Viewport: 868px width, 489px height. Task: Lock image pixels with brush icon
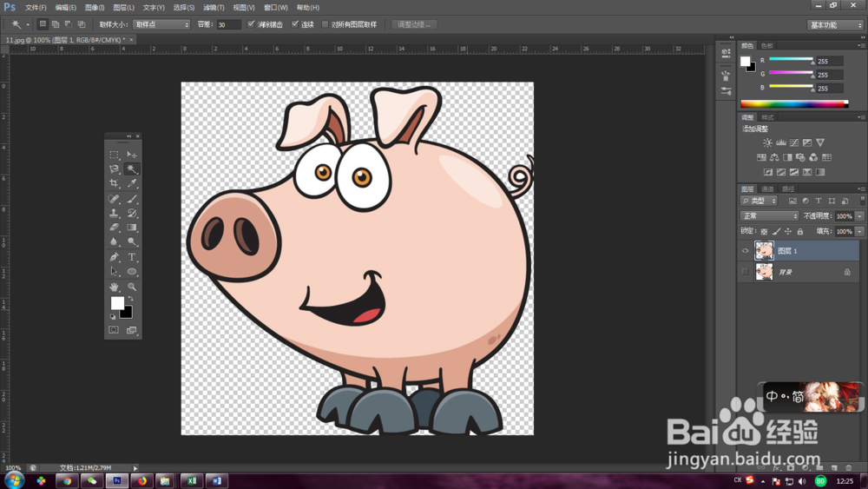click(x=776, y=232)
